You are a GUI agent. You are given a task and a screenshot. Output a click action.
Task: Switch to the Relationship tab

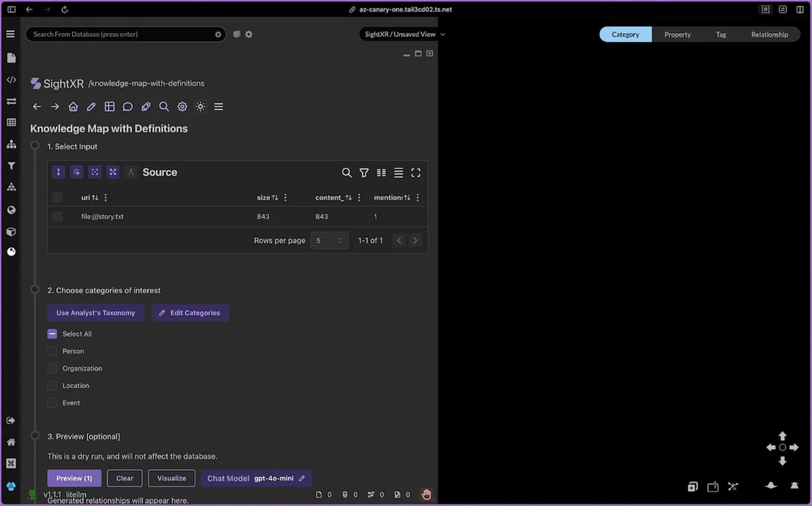point(769,34)
